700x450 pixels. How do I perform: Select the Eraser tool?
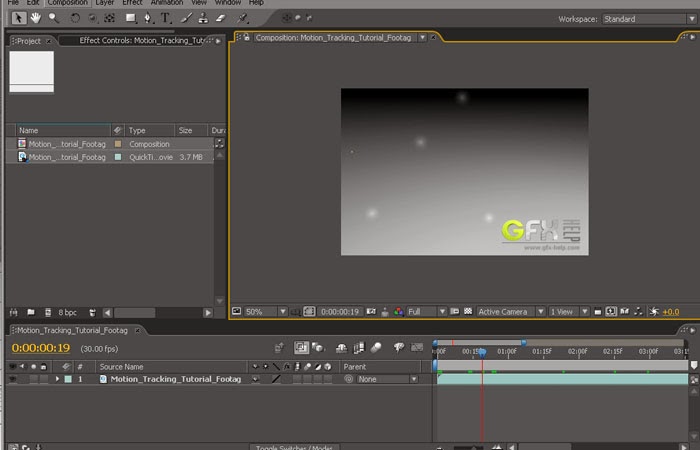pos(221,18)
